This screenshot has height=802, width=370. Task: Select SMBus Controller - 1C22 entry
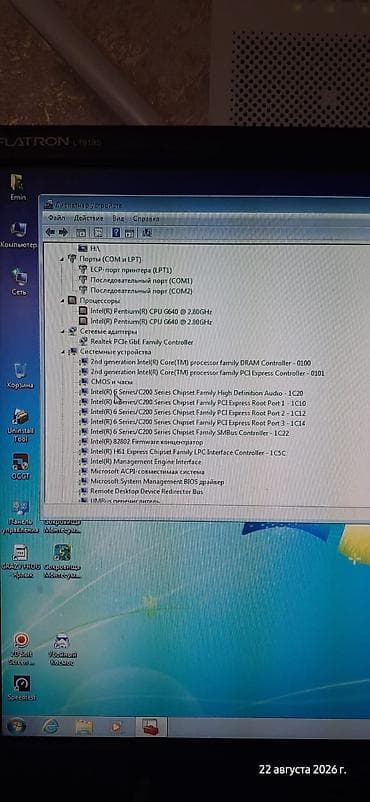coord(190,432)
